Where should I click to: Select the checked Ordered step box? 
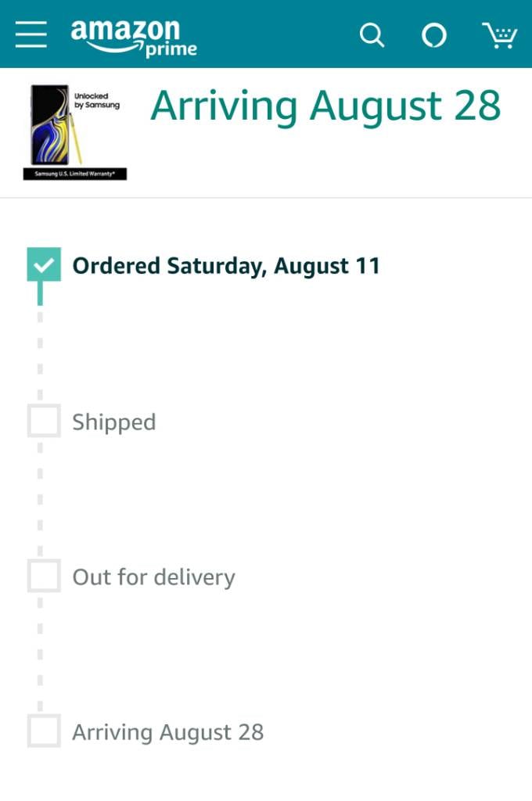[44, 264]
